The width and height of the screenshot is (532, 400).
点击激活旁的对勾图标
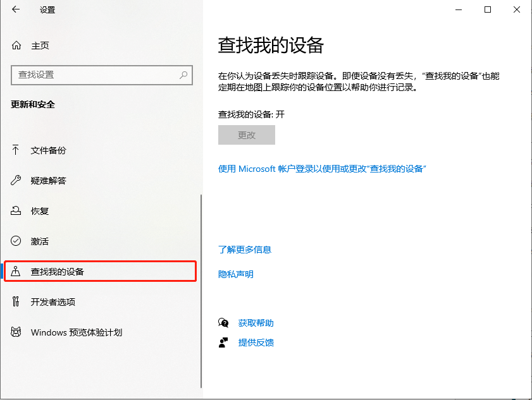(16, 241)
